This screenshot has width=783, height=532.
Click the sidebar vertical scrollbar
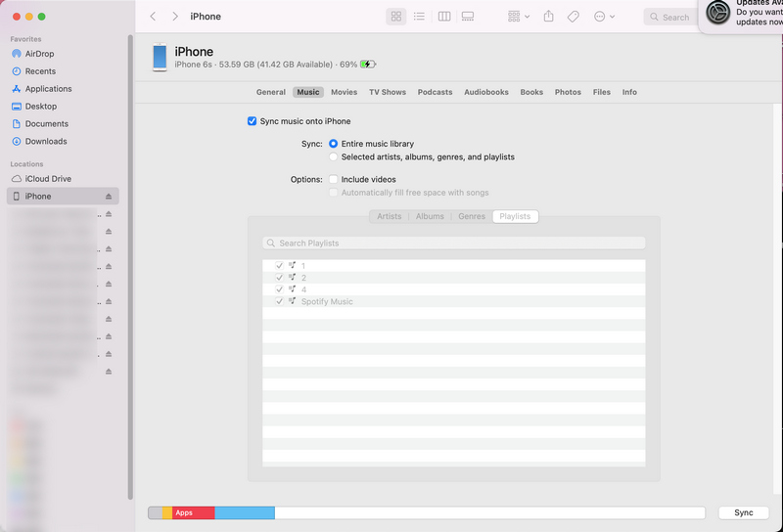130,267
